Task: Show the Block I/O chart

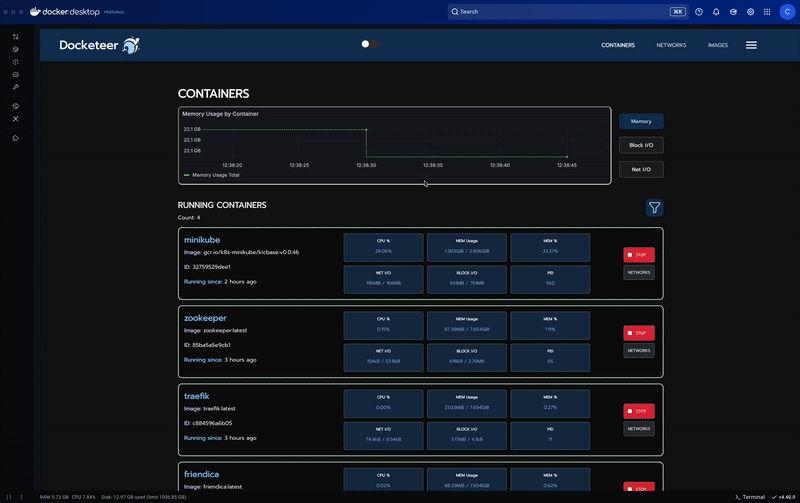Action: (x=641, y=145)
